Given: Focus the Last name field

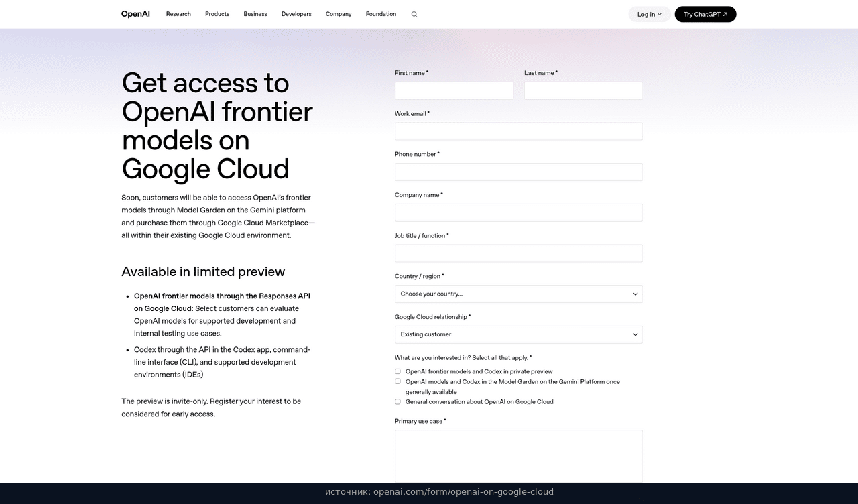Looking at the screenshot, I should (x=583, y=90).
